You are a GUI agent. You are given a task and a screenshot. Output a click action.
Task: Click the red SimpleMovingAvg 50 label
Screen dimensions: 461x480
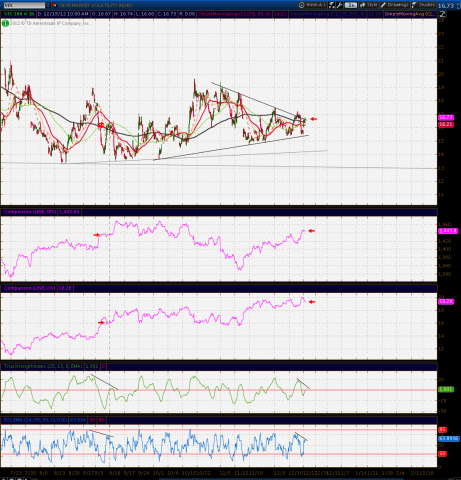pos(234,14)
